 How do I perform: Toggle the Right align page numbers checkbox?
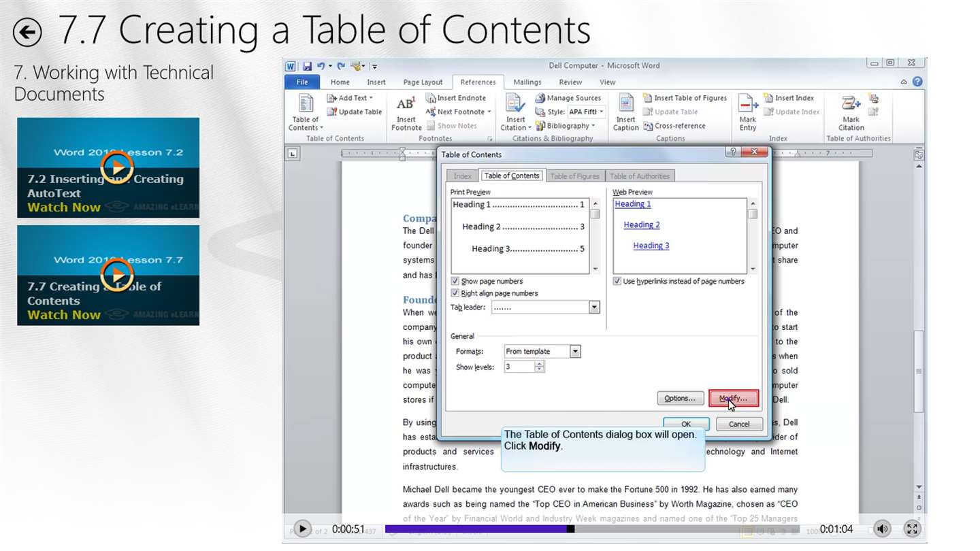tap(455, 293)
